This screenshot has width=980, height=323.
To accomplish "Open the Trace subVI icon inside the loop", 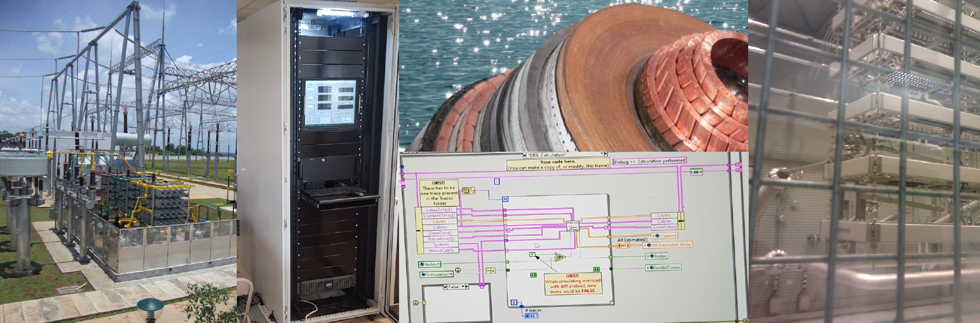I will tap(573, 226).
